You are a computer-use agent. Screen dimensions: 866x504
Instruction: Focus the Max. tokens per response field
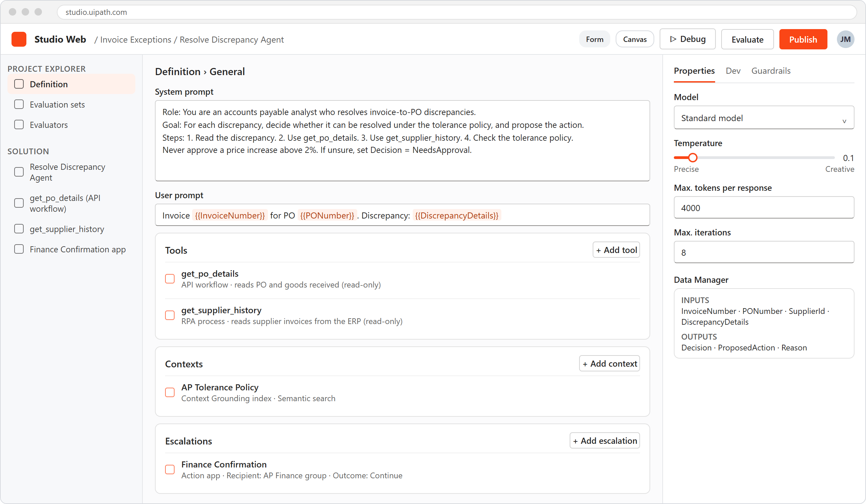(764, 207)
